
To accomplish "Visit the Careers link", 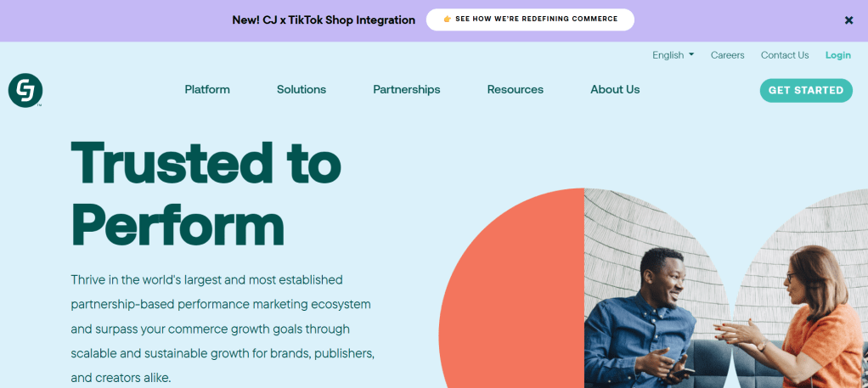I will [x=727, y=55].
